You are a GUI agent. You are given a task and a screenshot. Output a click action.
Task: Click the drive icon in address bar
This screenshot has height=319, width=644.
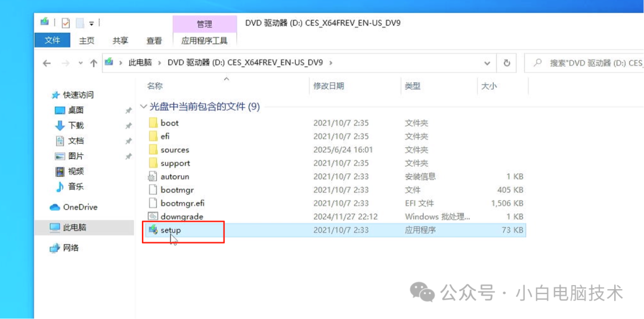click(109, 63)
